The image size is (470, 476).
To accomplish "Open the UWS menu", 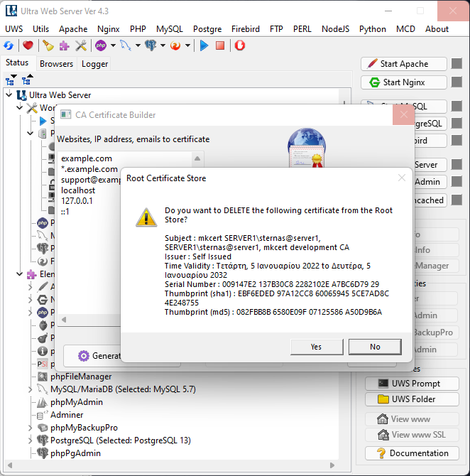I will coord(14,29).
